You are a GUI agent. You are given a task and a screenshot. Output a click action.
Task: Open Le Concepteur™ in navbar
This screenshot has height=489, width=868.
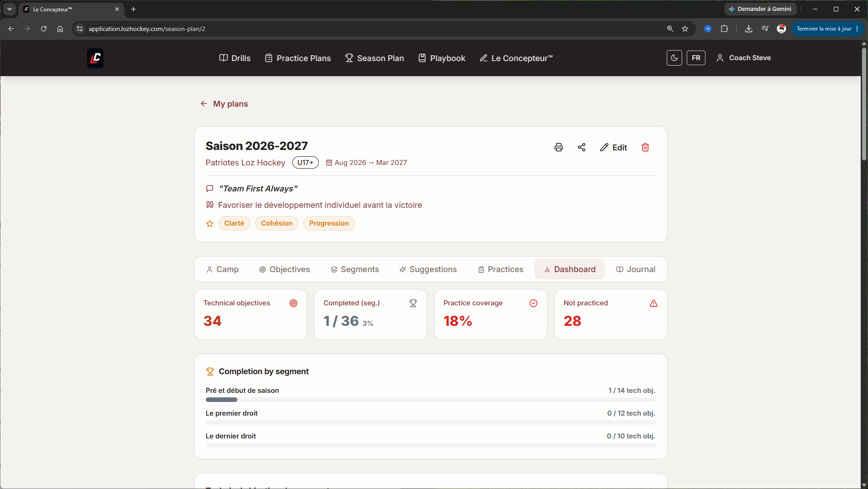pyautogui.click(x=516, y=58)
